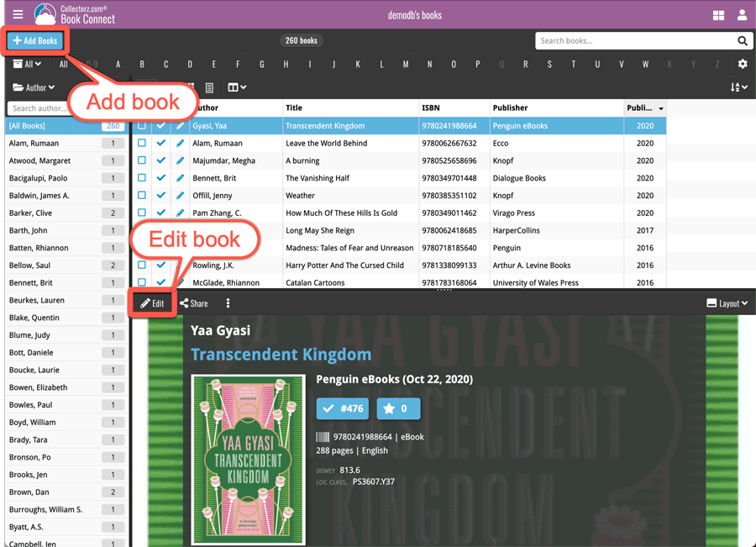
Task: Click the grid collections icon in top bar
Action: 719,14
